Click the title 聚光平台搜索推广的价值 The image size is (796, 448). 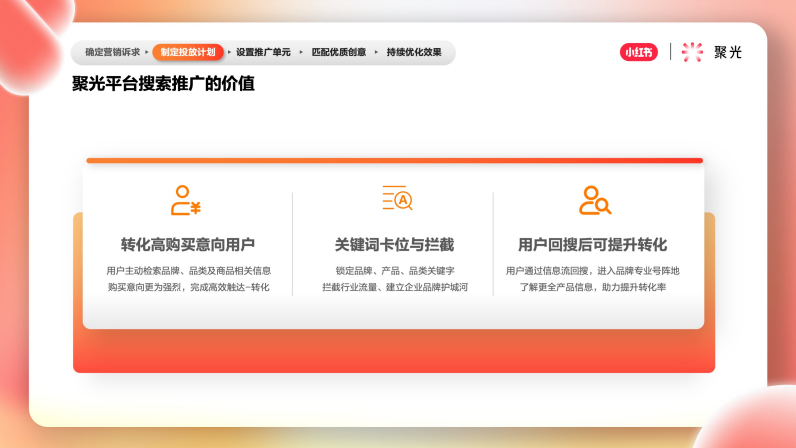(163, 84)
